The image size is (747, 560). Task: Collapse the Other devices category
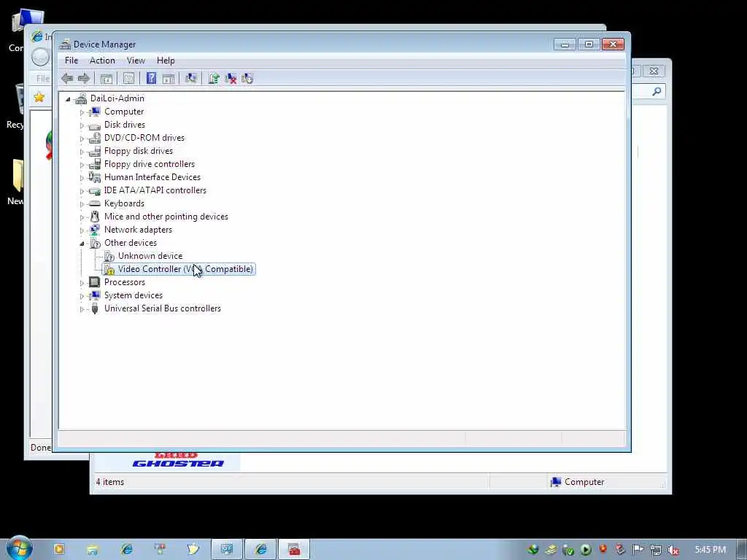82,244
